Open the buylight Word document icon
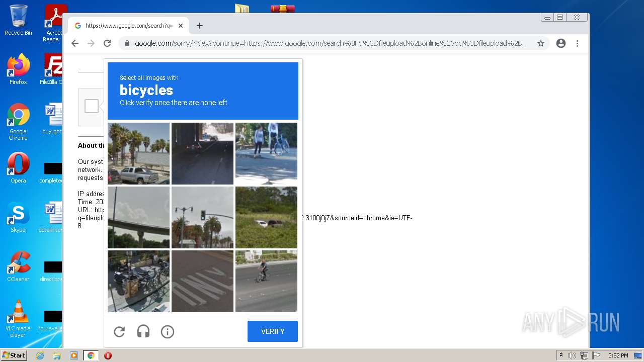Screen dimensions: 644x362 tap(52, 119)
